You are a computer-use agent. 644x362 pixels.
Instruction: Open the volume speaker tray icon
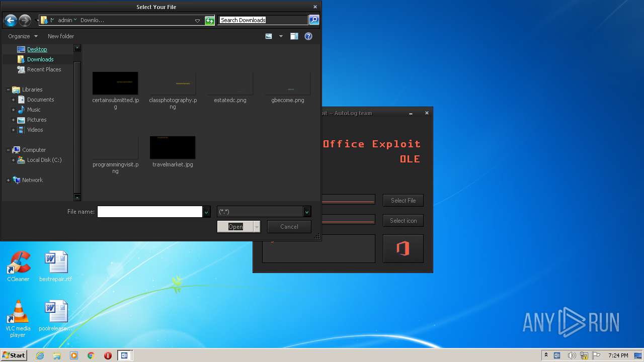(x=572, y=355)
